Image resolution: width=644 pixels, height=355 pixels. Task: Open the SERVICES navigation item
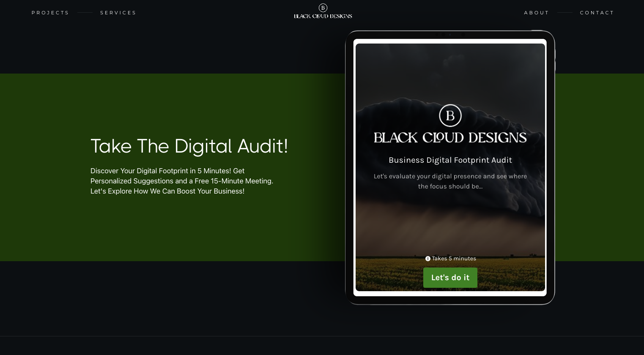click(x=118, y=13)
